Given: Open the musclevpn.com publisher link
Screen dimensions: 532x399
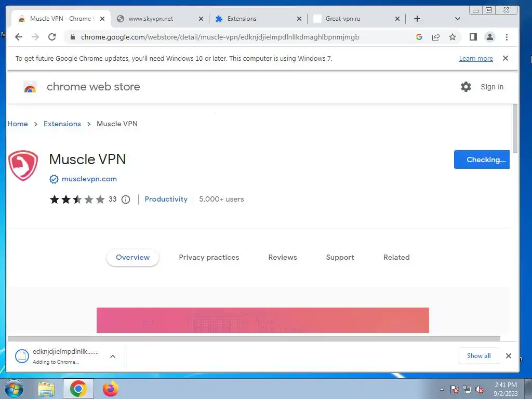Looking at the screenshot, I should click(x=89, y=179).
